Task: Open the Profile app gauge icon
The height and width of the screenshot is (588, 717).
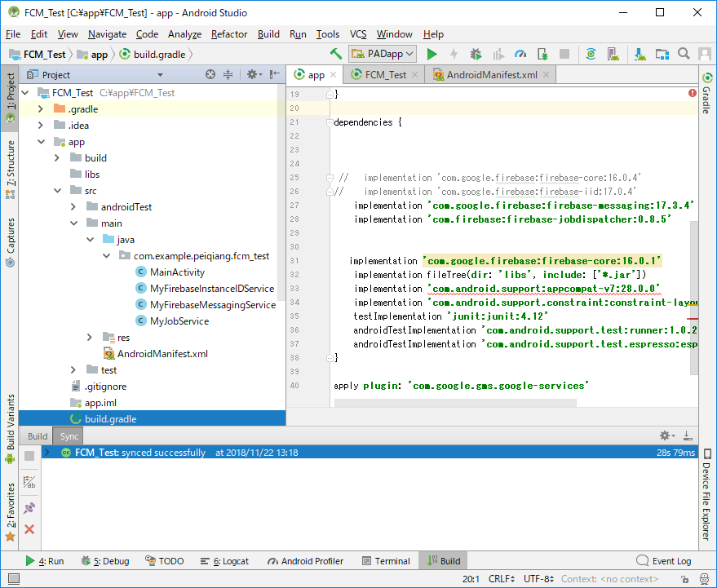Action: (520, 54)
